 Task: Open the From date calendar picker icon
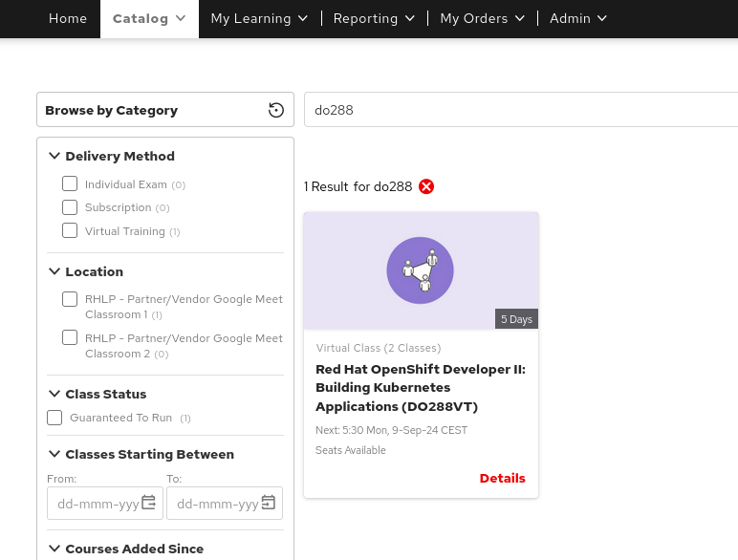coord(148,503)
